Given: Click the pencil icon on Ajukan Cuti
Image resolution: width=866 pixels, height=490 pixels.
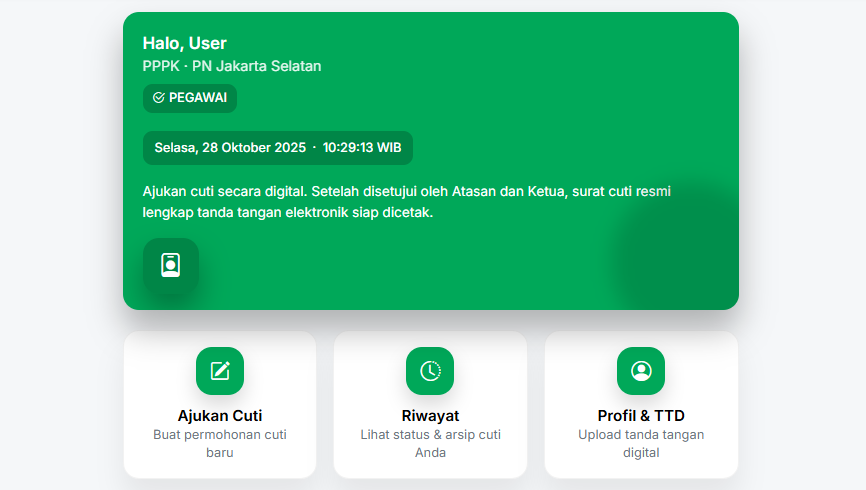Looking at the screenshot, I should 220,371.
